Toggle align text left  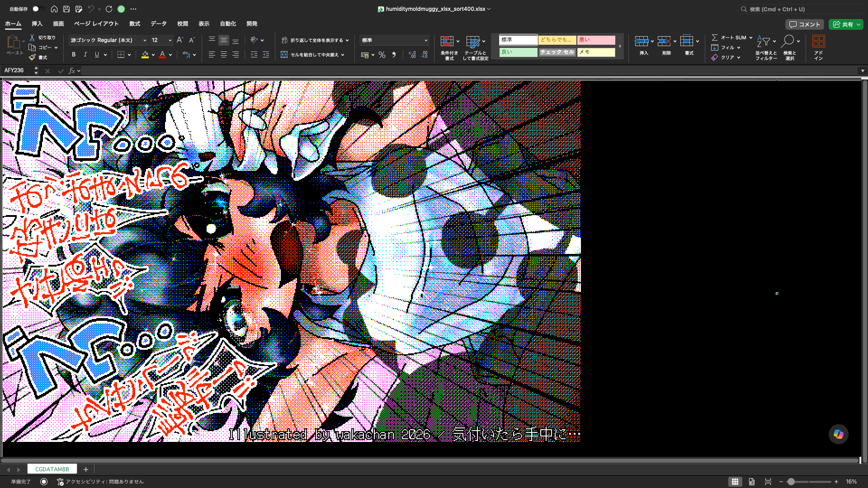[x=212, y=55]
